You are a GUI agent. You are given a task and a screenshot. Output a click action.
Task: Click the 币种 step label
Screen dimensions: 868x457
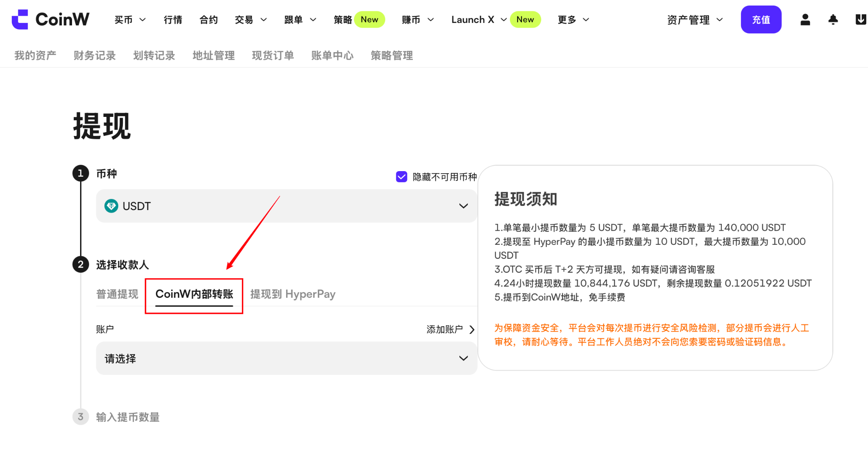[x=106, y=174]
